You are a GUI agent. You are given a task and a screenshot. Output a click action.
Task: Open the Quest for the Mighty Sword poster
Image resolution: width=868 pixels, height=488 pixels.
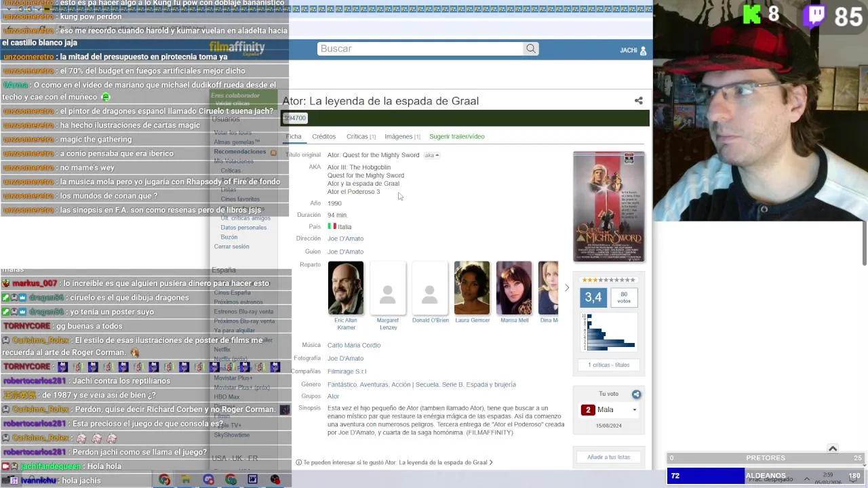click(609, 207)
